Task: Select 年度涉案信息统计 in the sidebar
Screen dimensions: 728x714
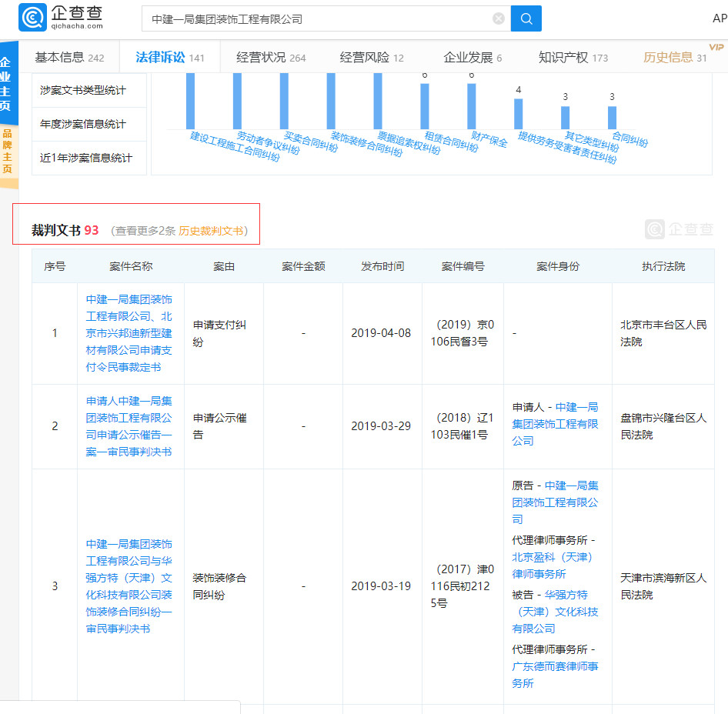Action: pos(89,124)
